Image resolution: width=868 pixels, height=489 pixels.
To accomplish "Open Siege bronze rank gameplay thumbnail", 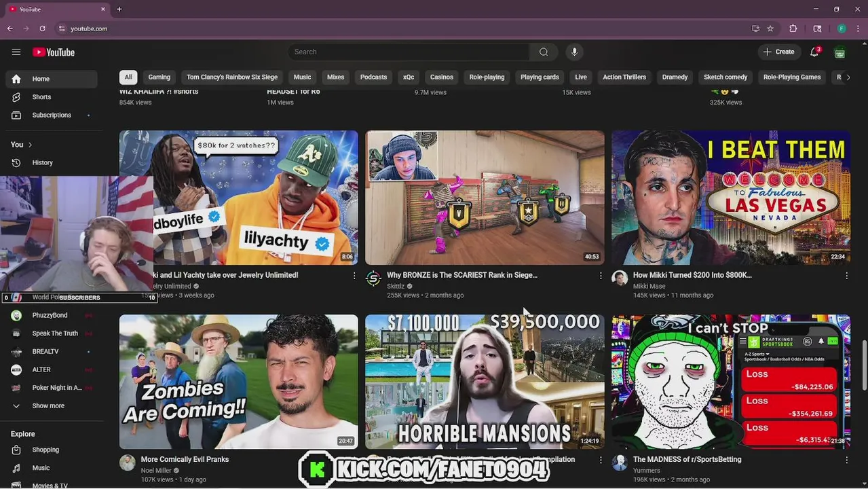I will 485,198.
